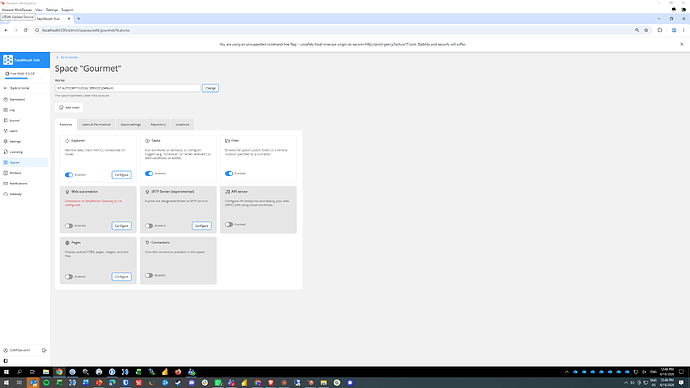Click the Explorer card icon
This screenshot has height=388, width=690.
pyautogui.click(x=67, y=141)
